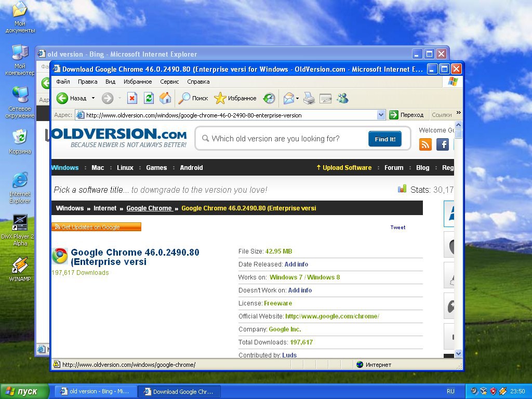
Task: Click the Winamp tray icon
Action: [x=503, y=391]
